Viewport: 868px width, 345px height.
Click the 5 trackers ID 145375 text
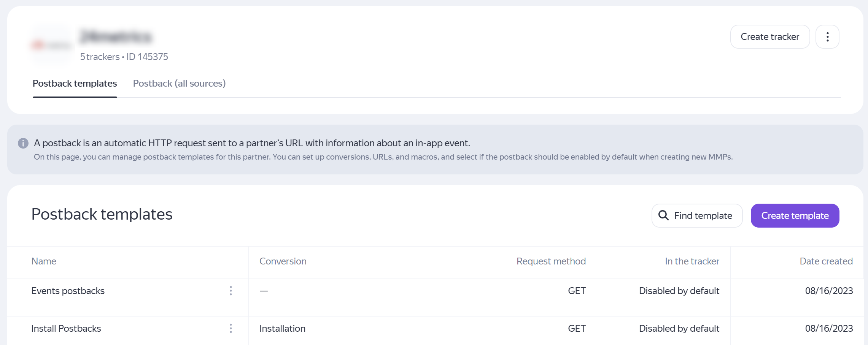(x=124, y=57)
